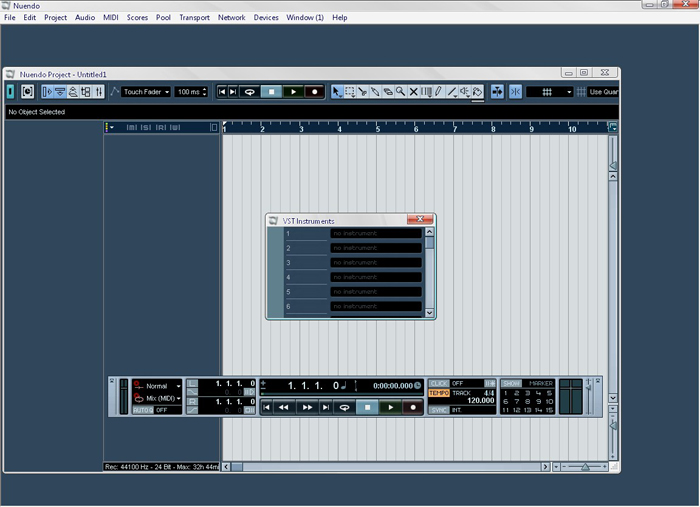
Task: Click the project horizontal scrollbar
Action: coord(386,467)
